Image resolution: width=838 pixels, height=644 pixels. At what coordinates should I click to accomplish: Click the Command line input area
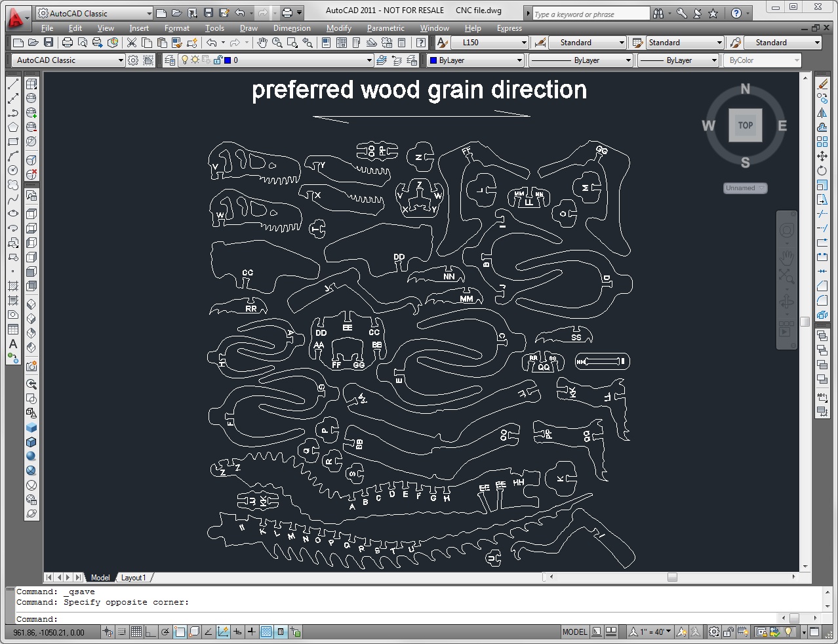397,619
